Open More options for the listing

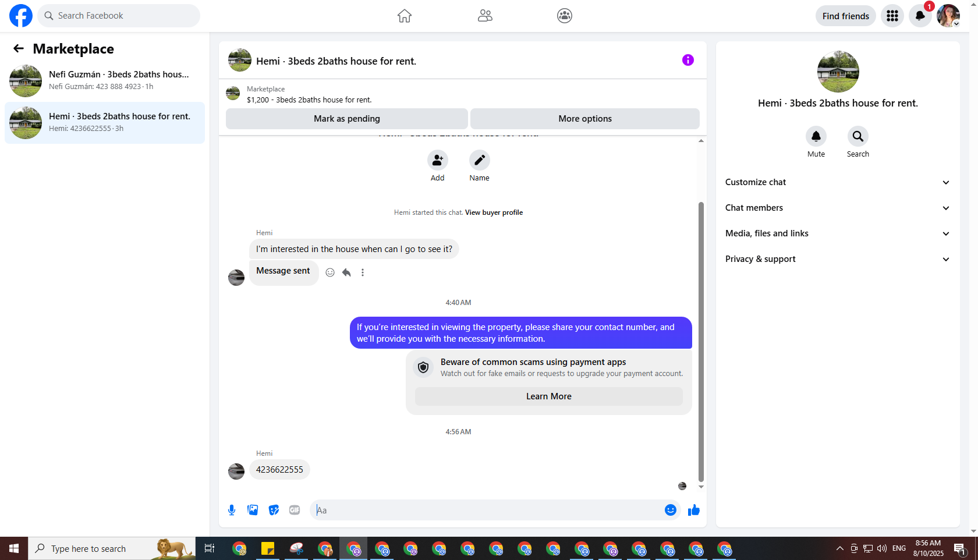[585, 119]
